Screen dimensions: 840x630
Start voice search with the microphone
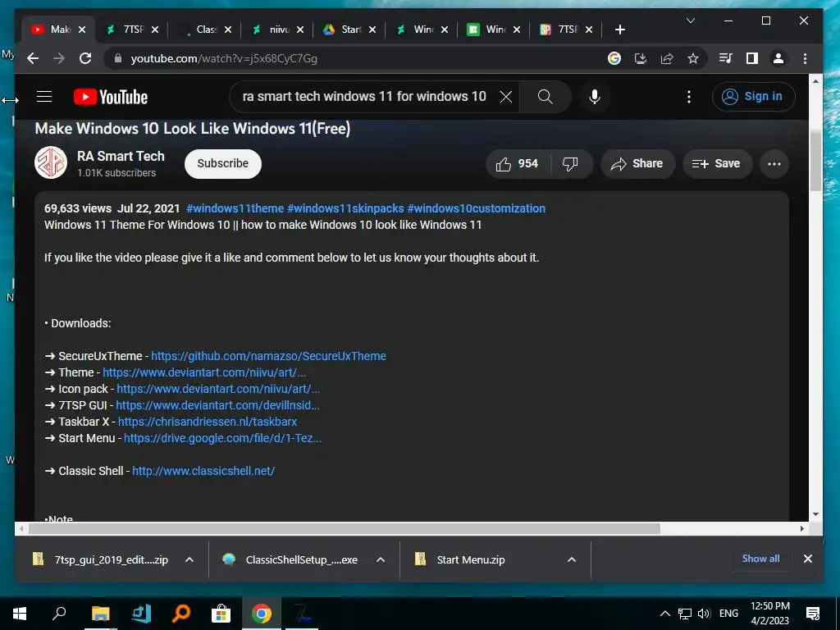click(594, 97)
